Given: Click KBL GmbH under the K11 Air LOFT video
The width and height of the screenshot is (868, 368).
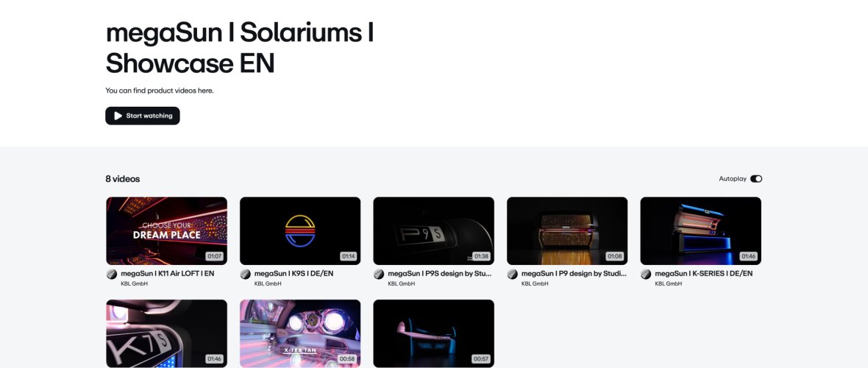Looking at the screenshot, I should [134, 284].
